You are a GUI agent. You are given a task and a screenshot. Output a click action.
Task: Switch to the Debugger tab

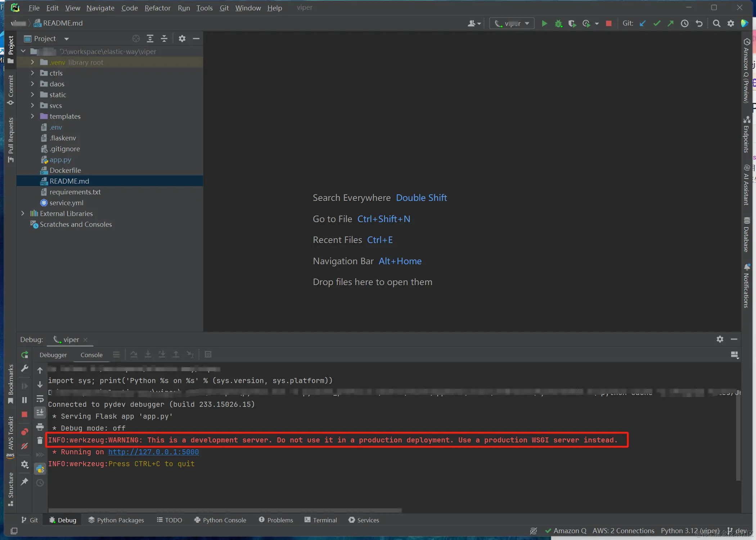53,355
